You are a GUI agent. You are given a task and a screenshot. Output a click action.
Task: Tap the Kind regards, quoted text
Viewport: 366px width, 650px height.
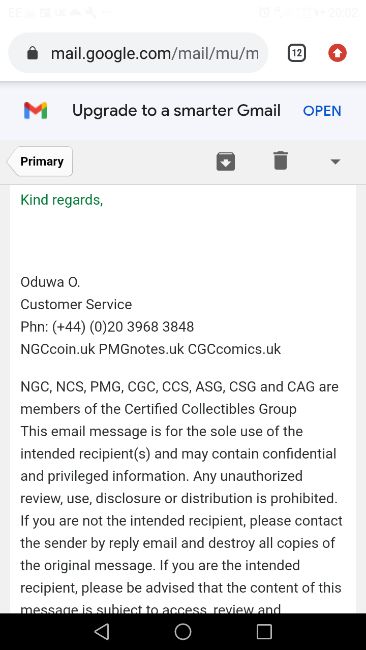point(62,200)
